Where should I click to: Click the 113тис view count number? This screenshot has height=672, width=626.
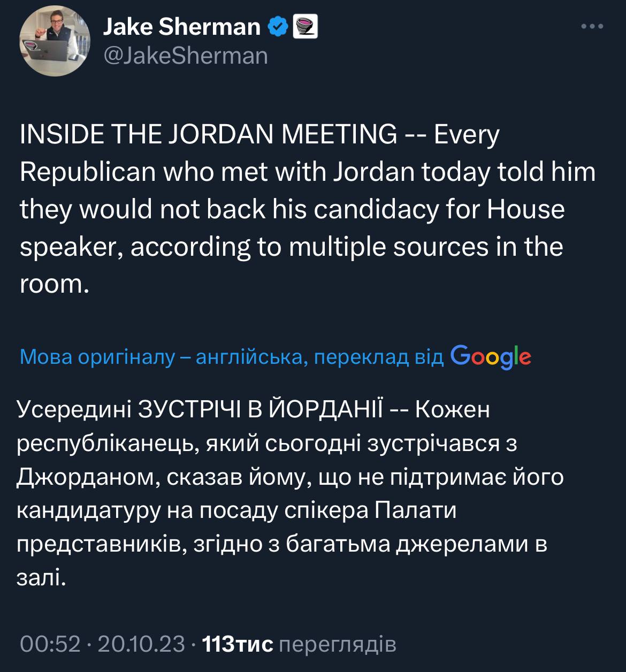239,644
